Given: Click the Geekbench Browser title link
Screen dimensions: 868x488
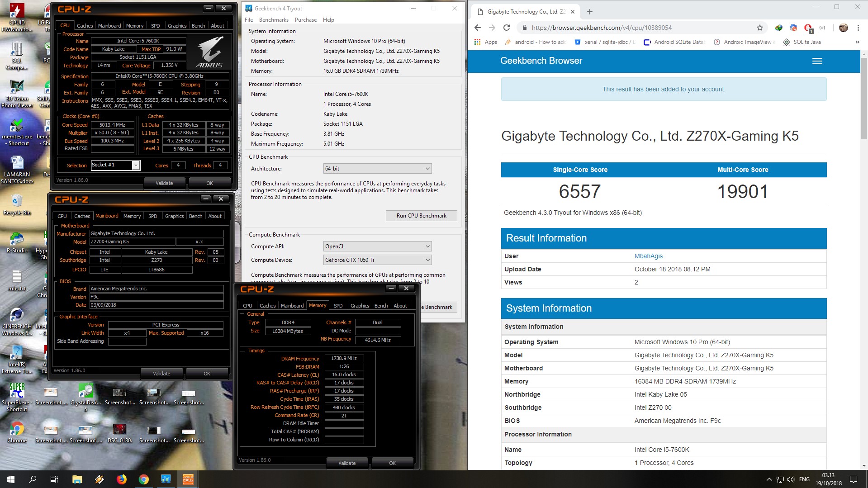Looking at the screenshot, I should (x=541, y=61).
